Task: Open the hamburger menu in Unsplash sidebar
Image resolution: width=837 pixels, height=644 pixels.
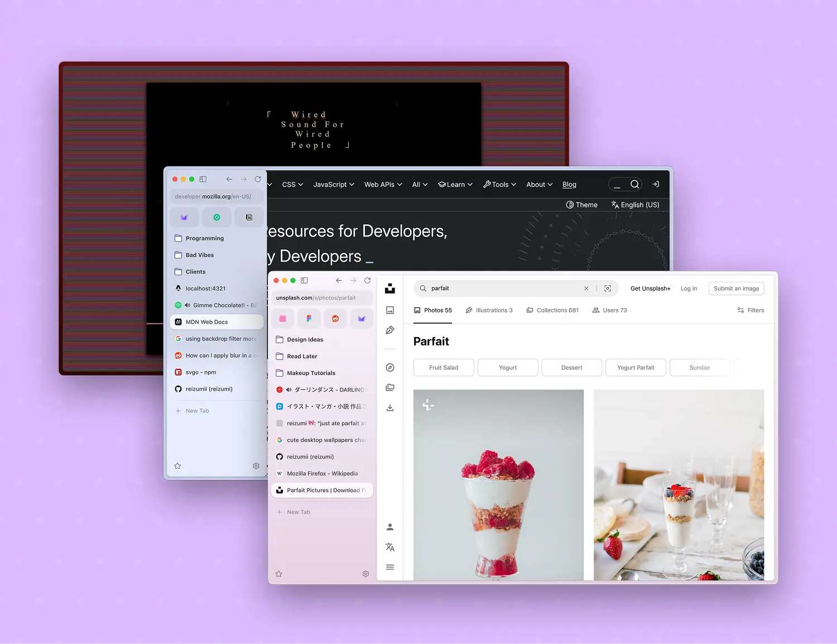Action: pos(390,567)
